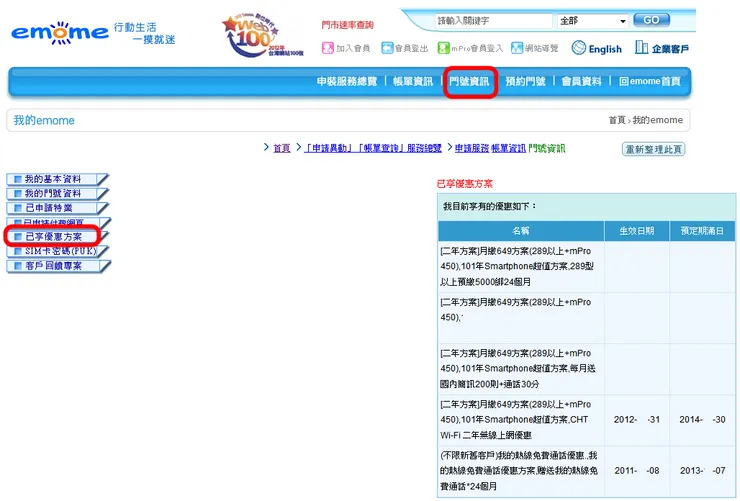Click the 名稱 column header

521,231
